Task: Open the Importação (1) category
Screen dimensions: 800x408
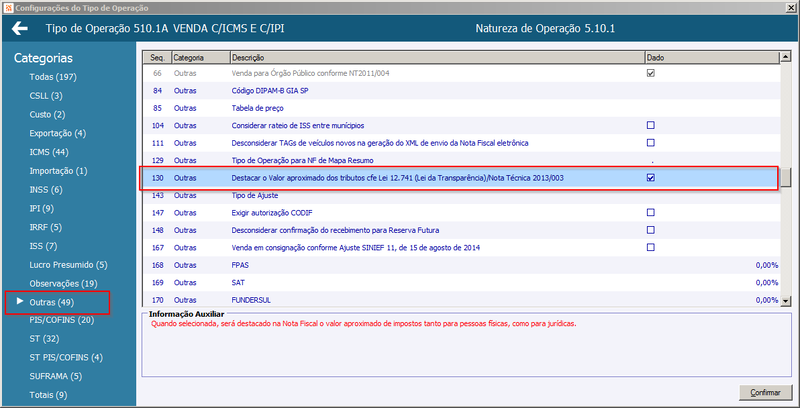Action: coord(59,171)
